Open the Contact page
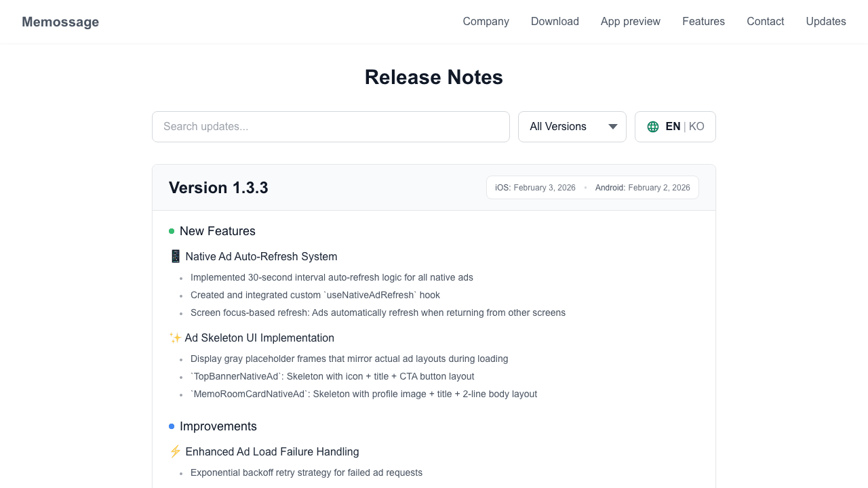The height and width of the screenshot is (488, 868). click(x=765, y=22)
